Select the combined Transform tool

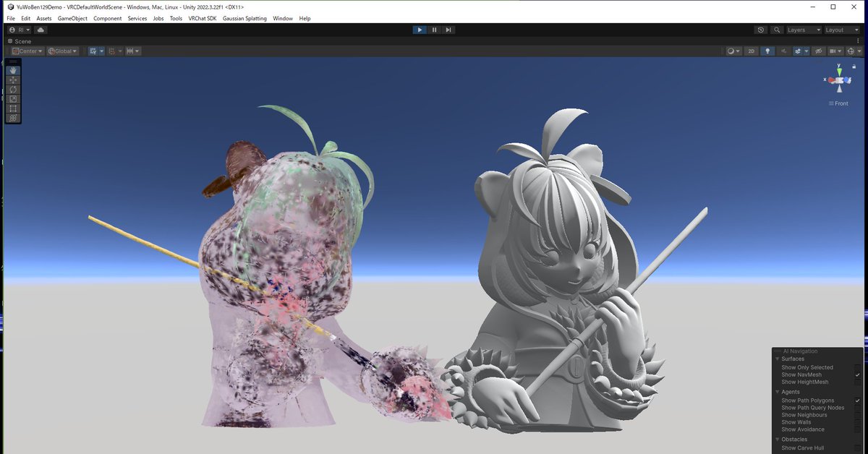[x=13, y=118]
